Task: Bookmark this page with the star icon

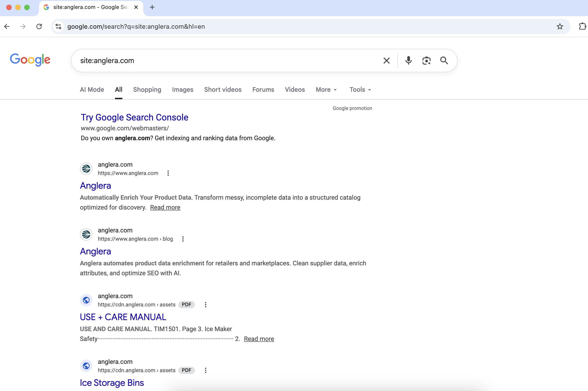Action: tap(559, 26)
